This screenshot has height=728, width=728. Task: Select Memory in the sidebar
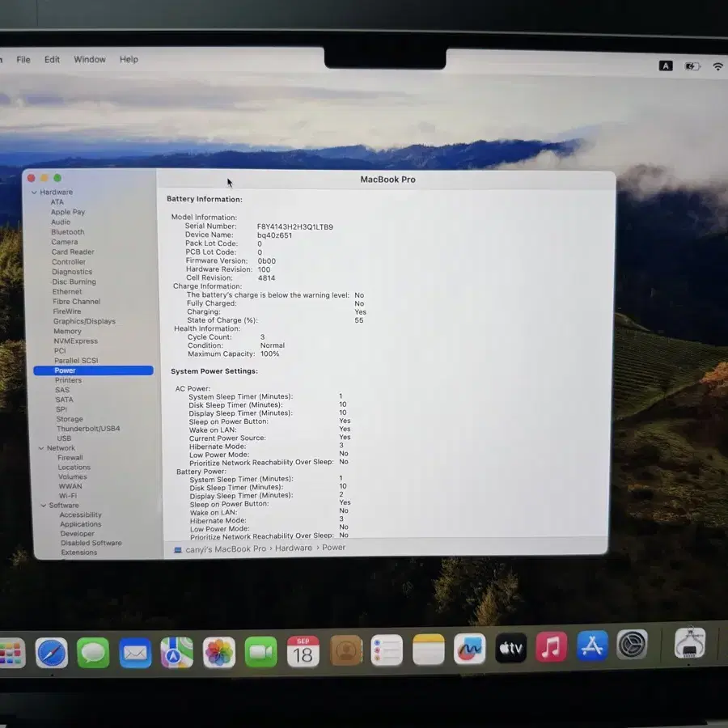tap(67, 331)
